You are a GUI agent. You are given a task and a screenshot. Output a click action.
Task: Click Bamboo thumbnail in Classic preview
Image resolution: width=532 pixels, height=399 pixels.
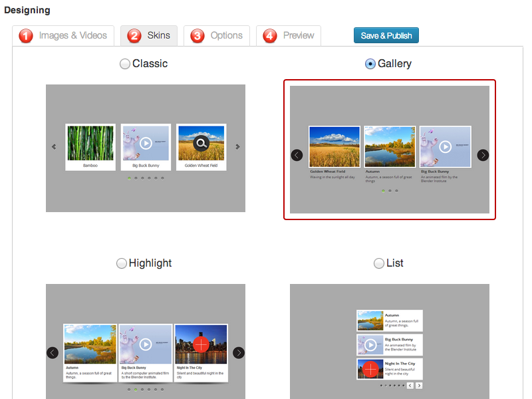tap(90, 142)
